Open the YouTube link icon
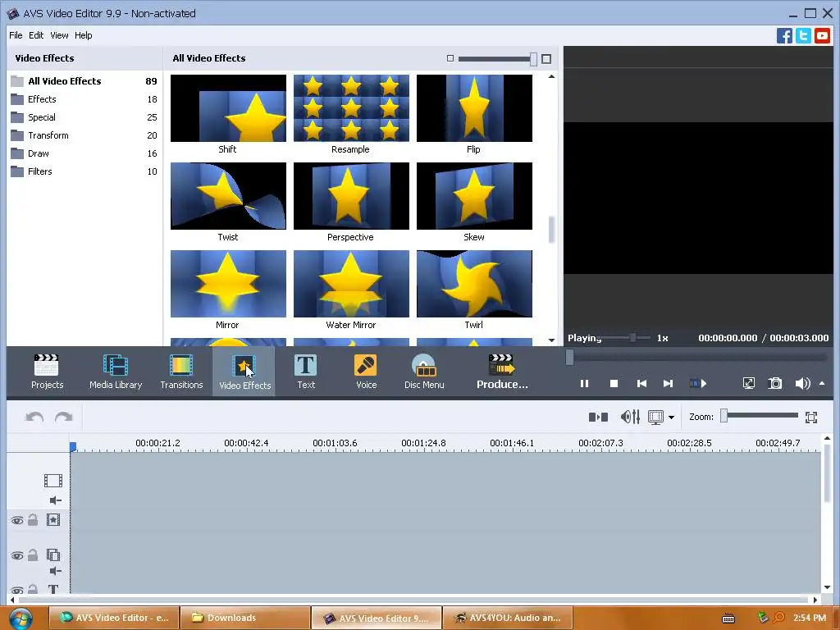Viewport: 840px width, 630px height. (x=822, y=36)
